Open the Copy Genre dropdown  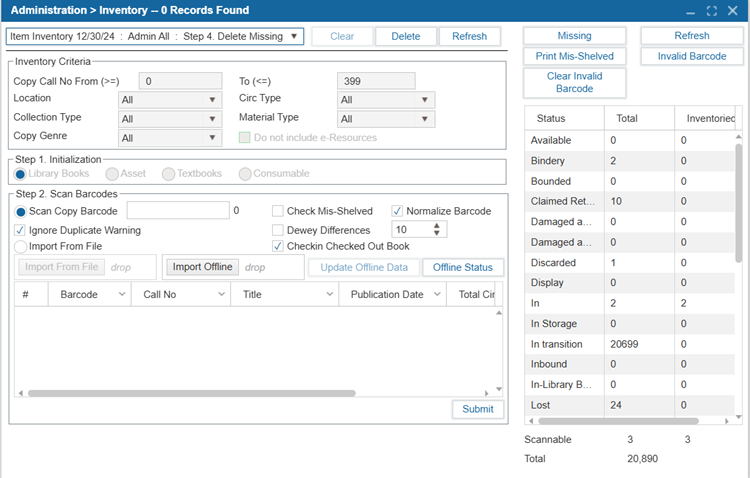click(170, 138)
